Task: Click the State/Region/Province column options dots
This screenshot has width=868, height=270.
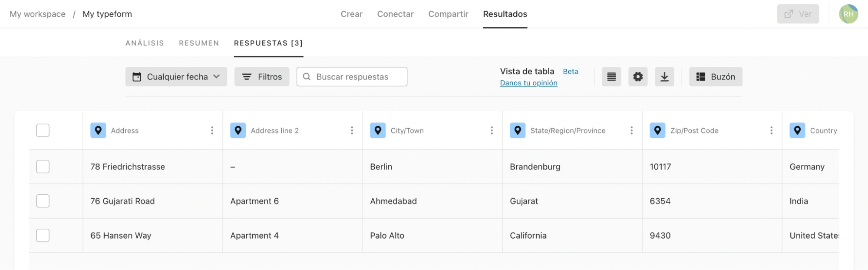Action: (631, 130)
